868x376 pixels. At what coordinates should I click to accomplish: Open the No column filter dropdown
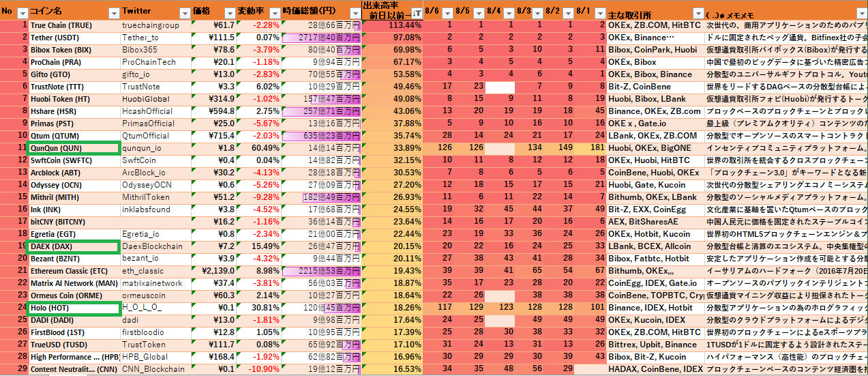click(x=22, y=13)
